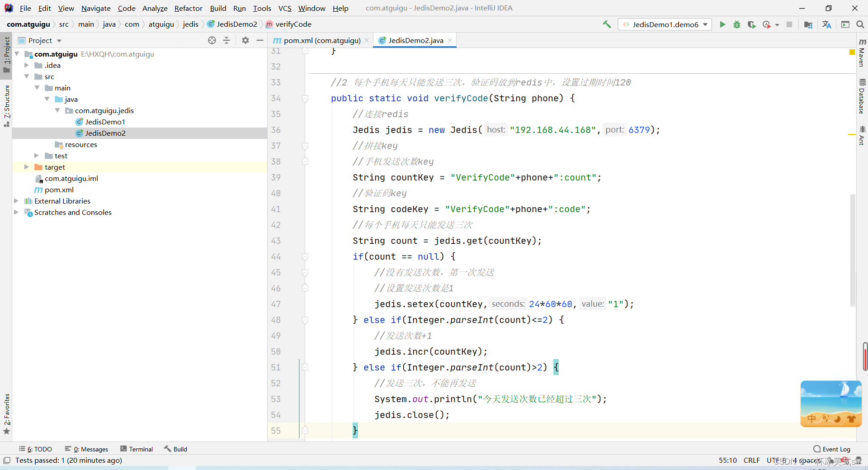Screen dimensions: 868x470
Task: Open the Build tool window
Action: pos(175,449)
